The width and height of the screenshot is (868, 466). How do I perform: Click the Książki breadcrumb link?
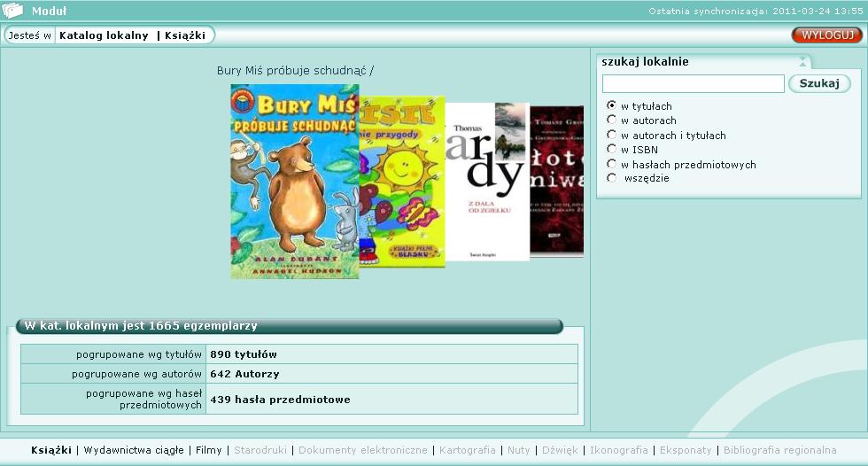coord(185,35)
